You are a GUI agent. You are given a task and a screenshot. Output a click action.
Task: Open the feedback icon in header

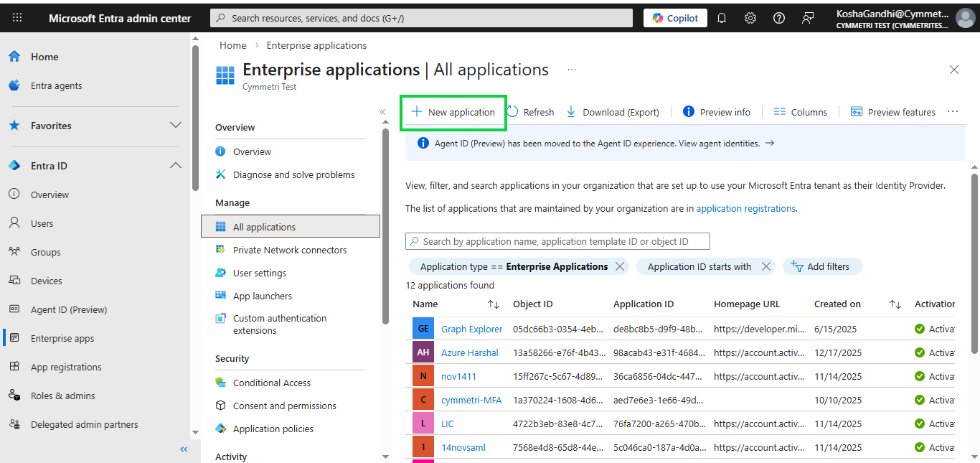tap(808, 18)
